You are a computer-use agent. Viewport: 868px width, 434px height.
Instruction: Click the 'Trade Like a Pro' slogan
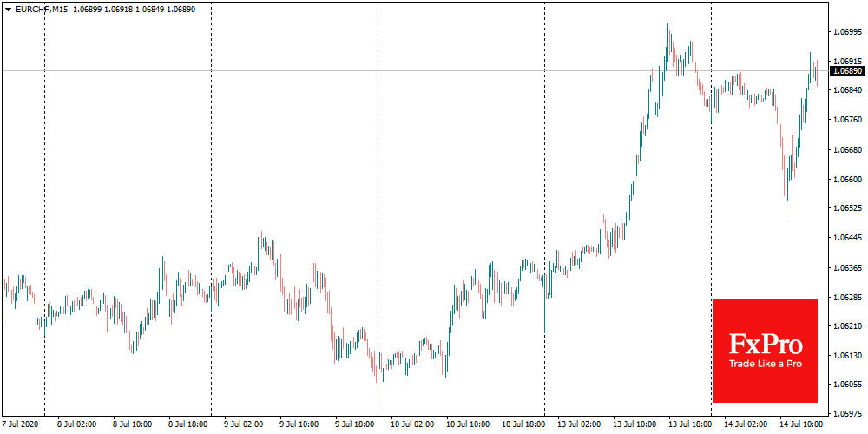coord(765,365)
